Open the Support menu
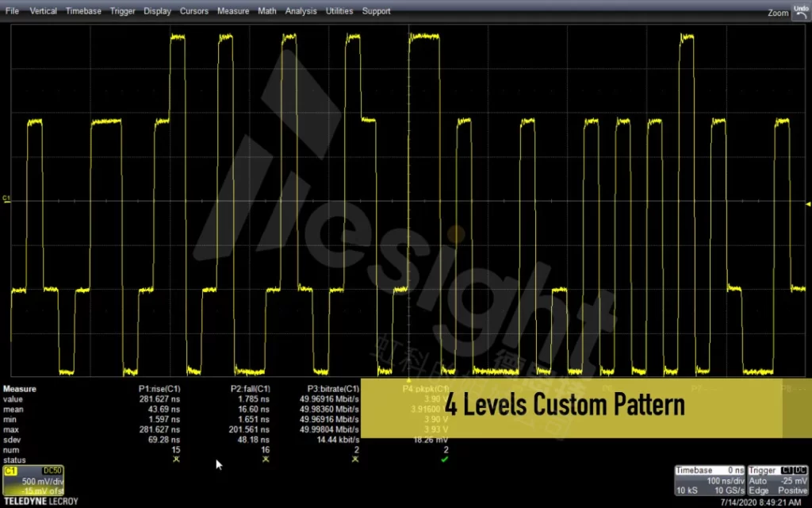The height and width of the screenshot is (508, 812). [x=376, y=11]
